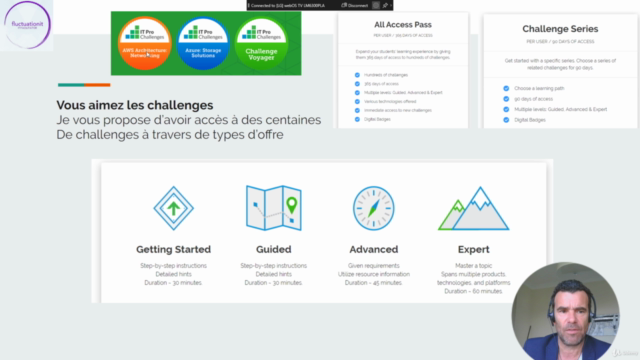Image resolution: width=640 pixels, height=360 pixels.
Task: Click the check icon beside Various technologies offered
Action: (357, 102)
